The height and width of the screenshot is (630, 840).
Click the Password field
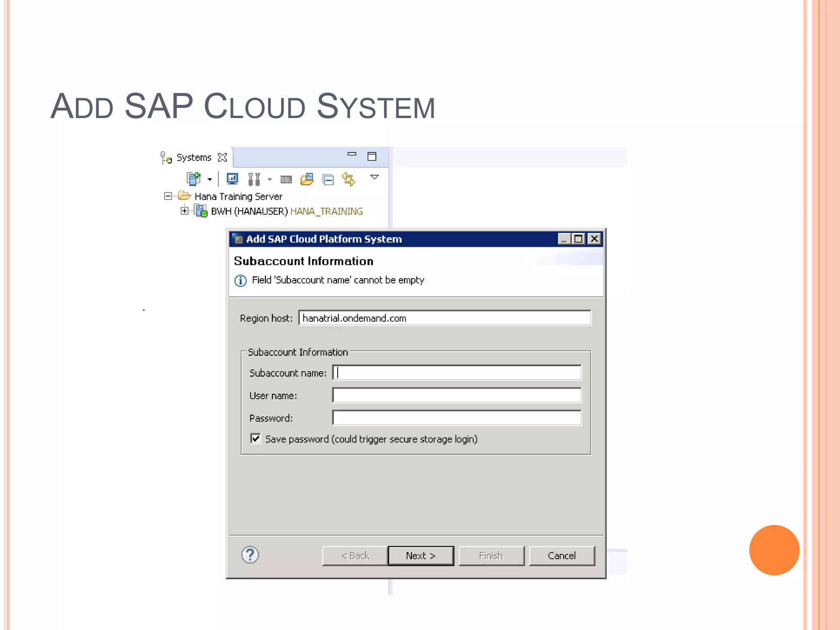[457, 418]
